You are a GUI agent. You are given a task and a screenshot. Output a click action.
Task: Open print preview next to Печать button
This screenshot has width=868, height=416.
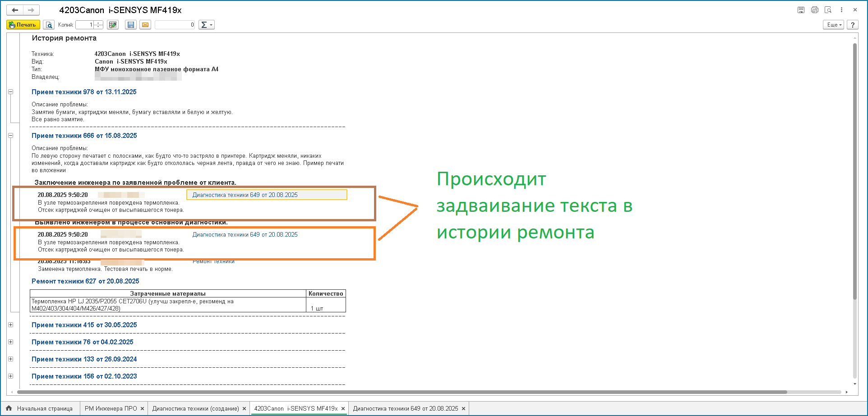[x=49, y=25]
